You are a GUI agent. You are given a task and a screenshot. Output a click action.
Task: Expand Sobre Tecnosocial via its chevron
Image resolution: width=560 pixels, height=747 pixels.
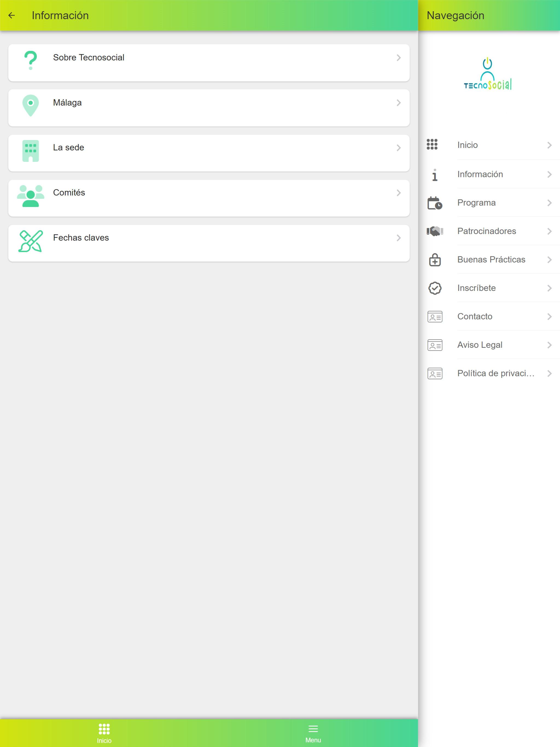pos(399,58)
